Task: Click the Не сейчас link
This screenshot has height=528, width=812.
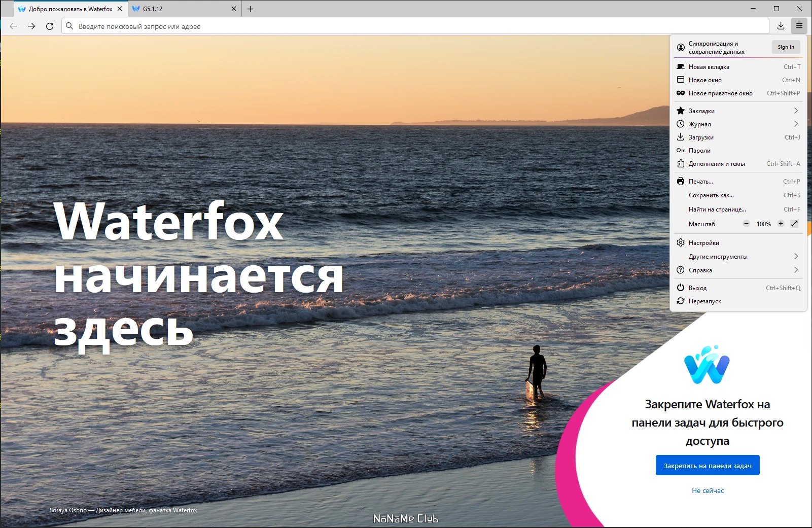Action: coord(708,490)
